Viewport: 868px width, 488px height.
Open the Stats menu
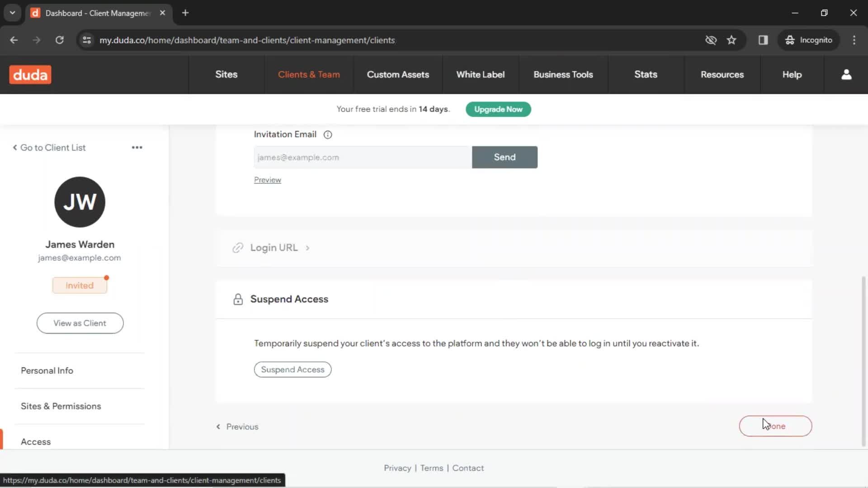pyautogui.click(x=646, y=75)
